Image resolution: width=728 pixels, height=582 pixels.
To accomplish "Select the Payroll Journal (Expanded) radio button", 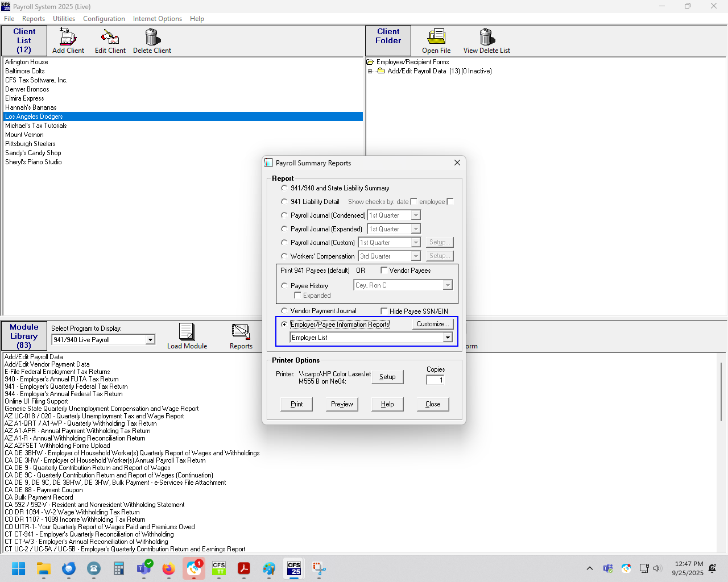I will pos(284,229).
